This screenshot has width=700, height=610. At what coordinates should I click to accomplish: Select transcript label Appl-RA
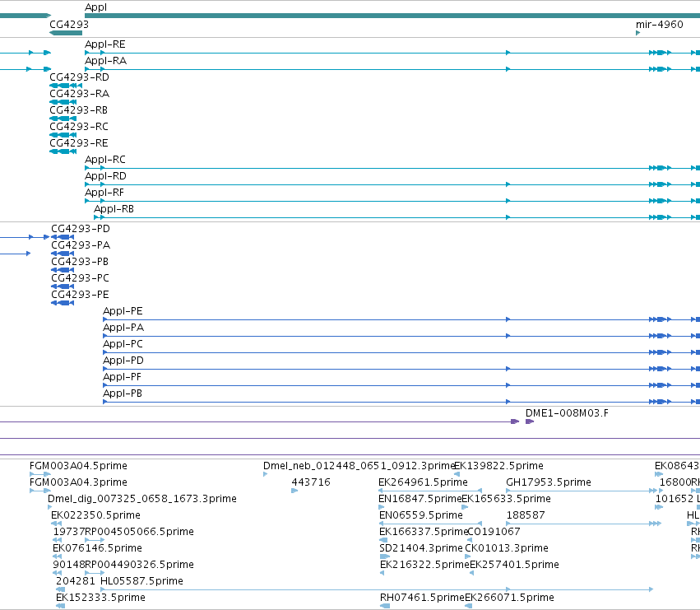point(106,61)
